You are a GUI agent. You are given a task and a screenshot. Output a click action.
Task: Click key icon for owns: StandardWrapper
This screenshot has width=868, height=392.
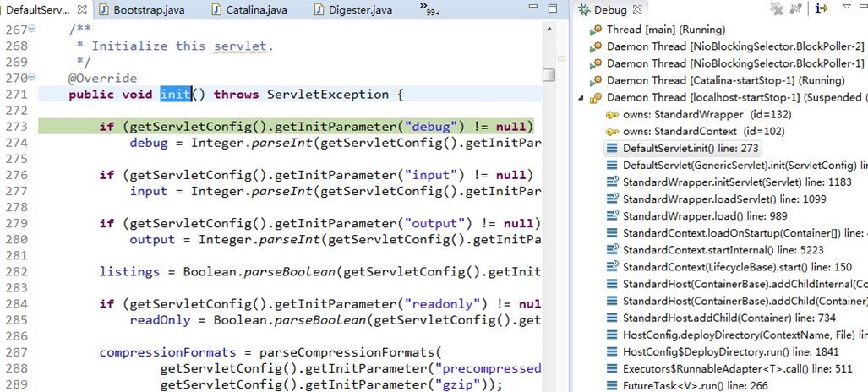click(612, 115)
